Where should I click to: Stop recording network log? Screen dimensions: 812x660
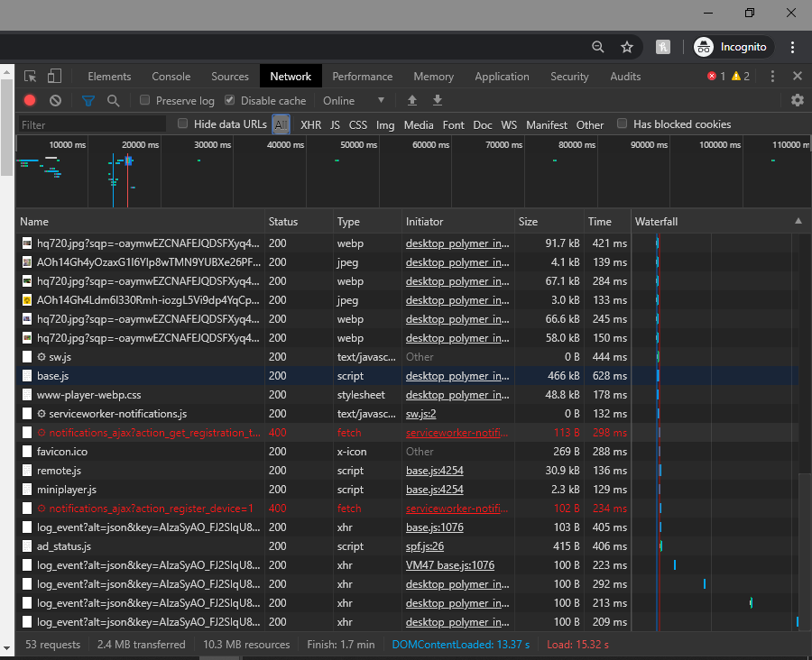coord(30,101)
